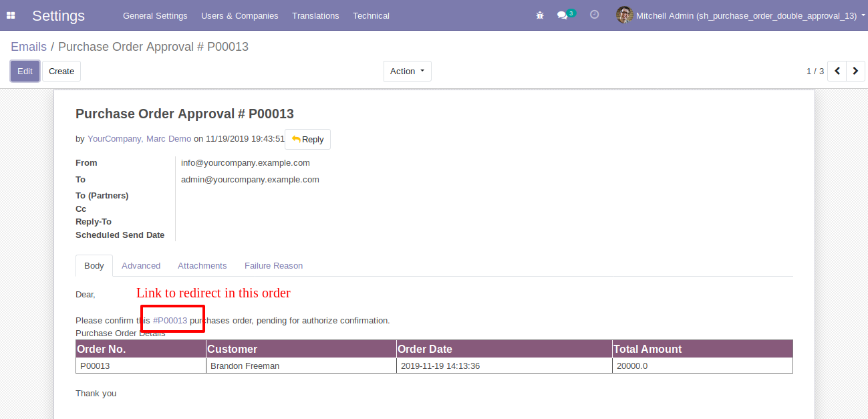Go back to Emails breadcrumb
Screen dimensions: 868x419
[29, 47]
